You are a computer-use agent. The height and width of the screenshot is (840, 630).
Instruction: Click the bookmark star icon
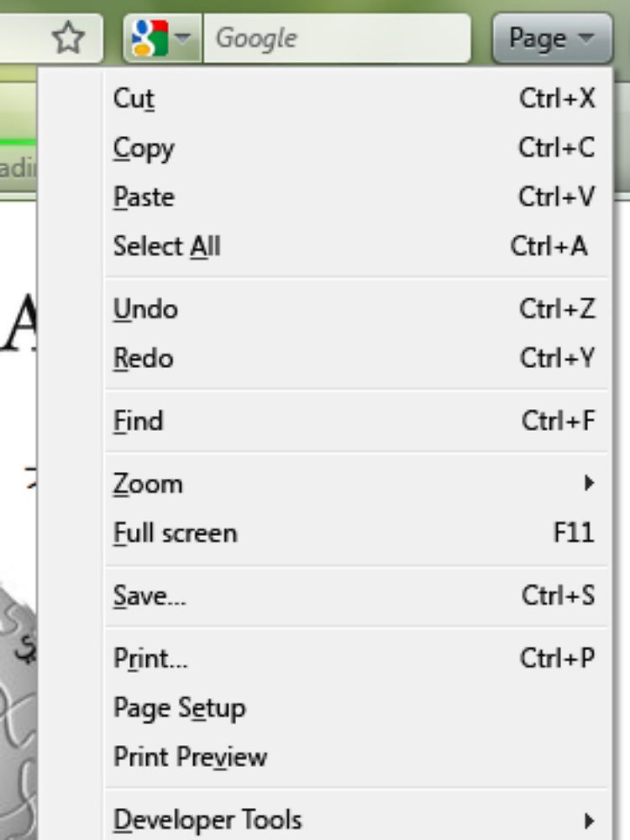(x=69, y=38)
